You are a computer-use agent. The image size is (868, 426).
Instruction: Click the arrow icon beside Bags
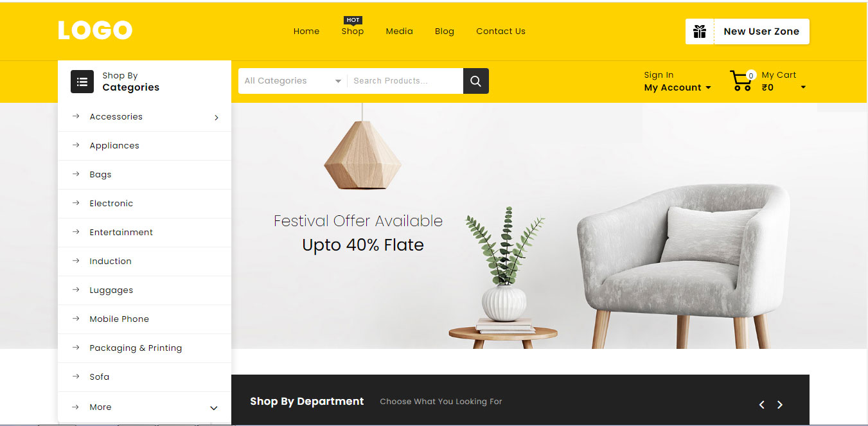pos(76,174)
